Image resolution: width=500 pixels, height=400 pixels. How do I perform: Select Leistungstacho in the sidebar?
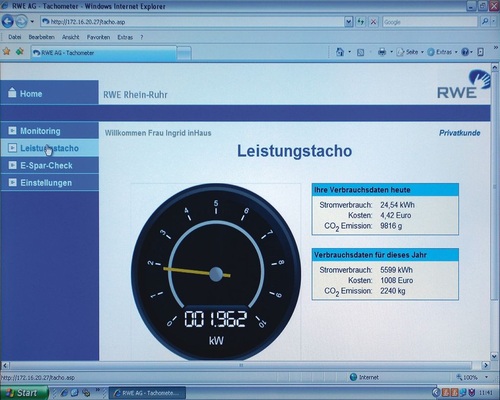pyautogui.click(x=49, y=148)
